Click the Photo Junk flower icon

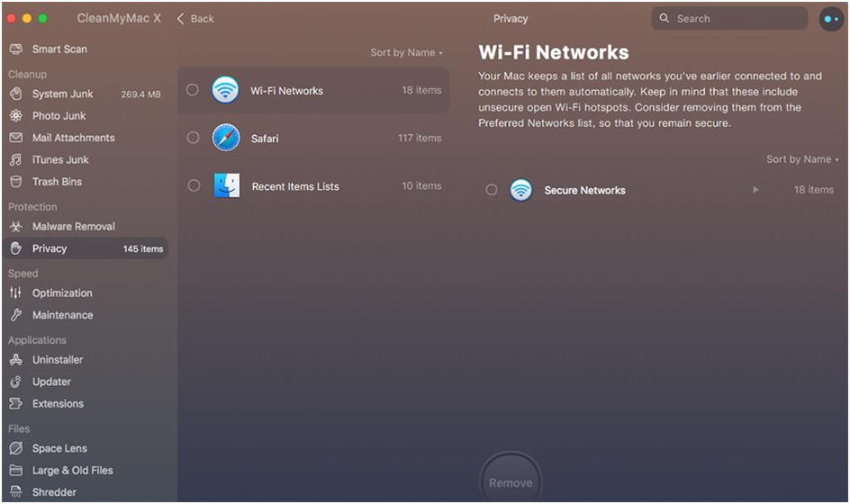15,115
